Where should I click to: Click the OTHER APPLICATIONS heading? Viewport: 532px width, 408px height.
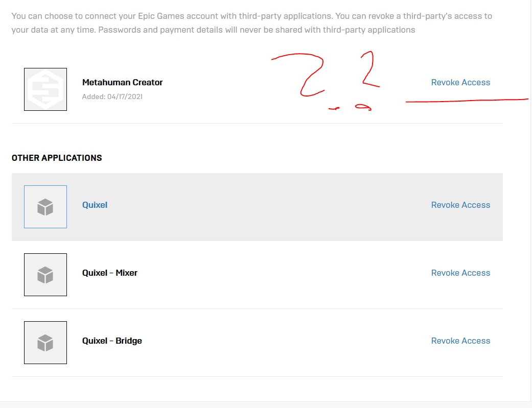[x=57, y=158]
